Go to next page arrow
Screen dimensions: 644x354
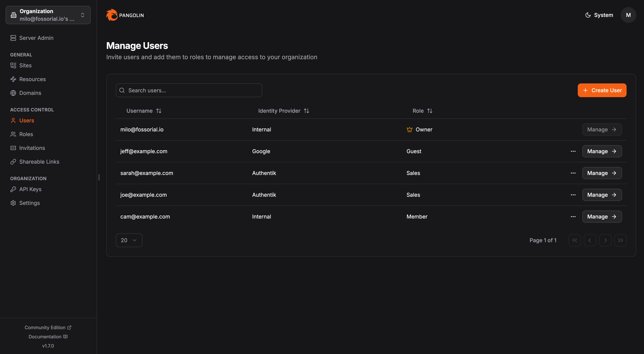(605, 240)
